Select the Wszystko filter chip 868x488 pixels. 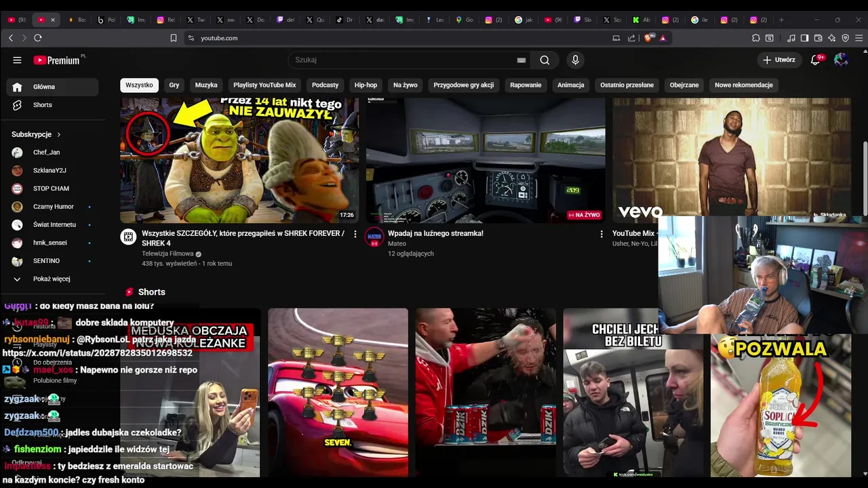[x=139, y=85]
